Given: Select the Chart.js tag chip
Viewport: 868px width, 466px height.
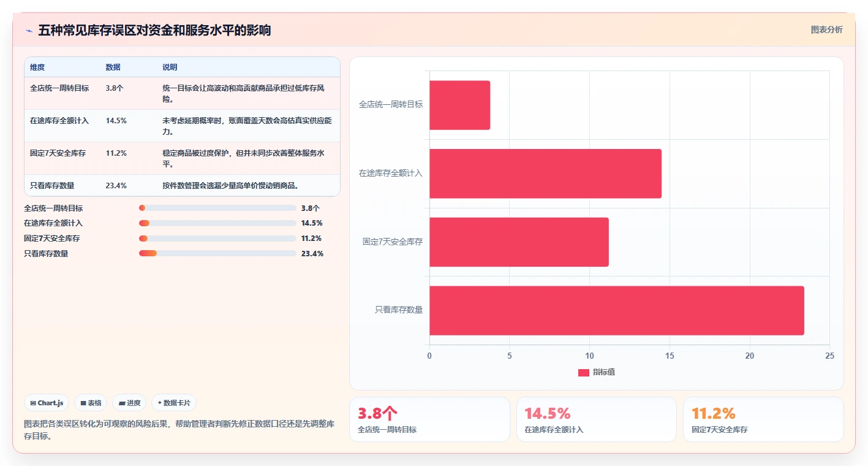Looking at the screenshot, I should pos(47,403).
